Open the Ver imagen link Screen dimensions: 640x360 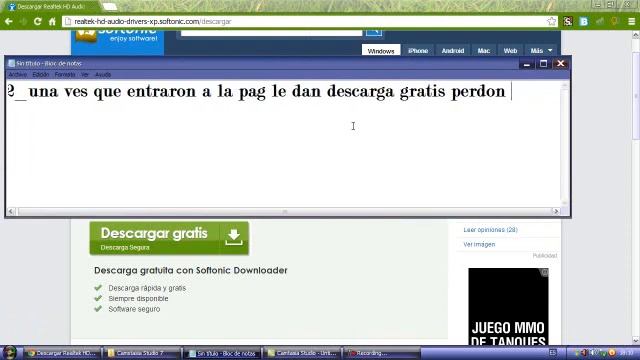tap(479, 244)
